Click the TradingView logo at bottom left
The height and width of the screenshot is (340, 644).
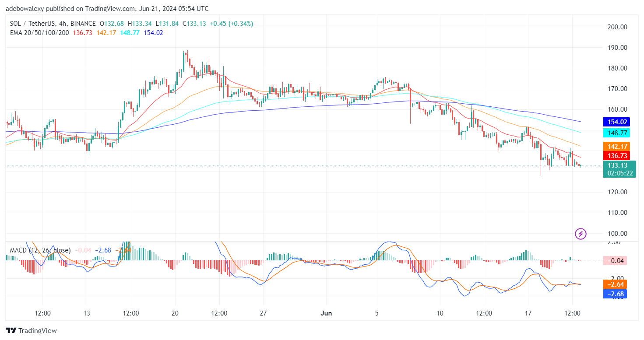click(31, 331)
